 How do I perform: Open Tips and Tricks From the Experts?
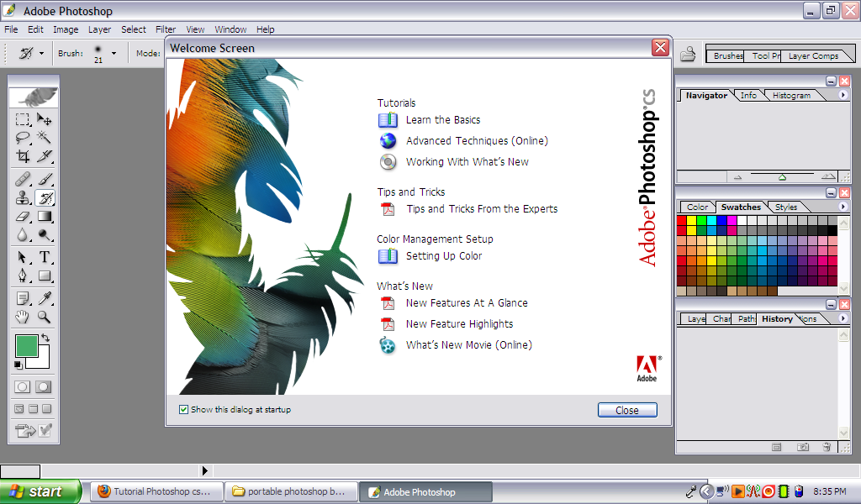[482, 209]
